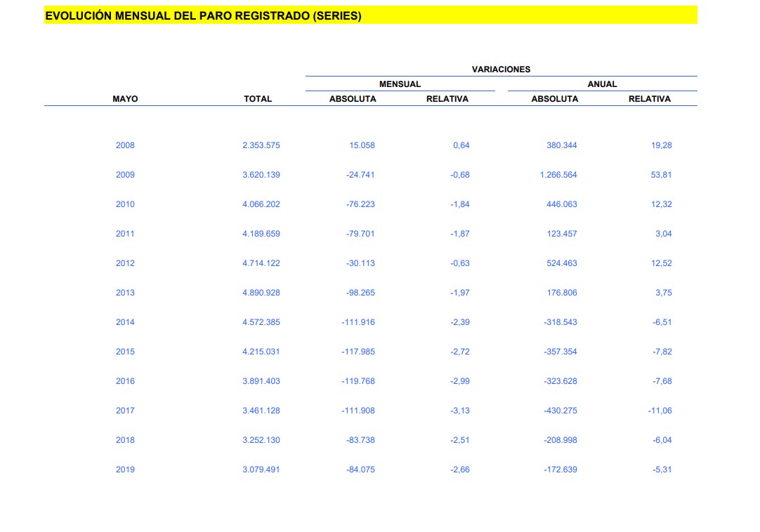Click the monthly relative value -3,13
The width and height of the screenshot is (760, 532).
[x=460, y=411]
